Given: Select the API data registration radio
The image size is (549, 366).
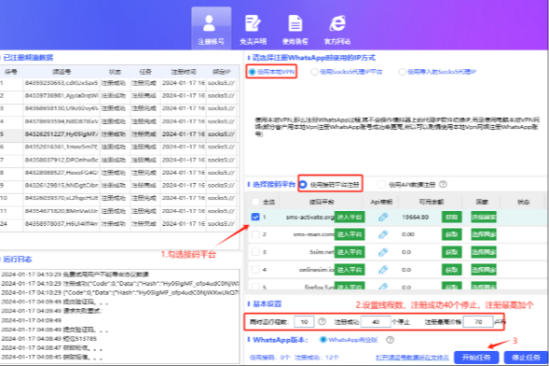Looking at the screenshot, I should pyautogui.click(x=406, y=184).
